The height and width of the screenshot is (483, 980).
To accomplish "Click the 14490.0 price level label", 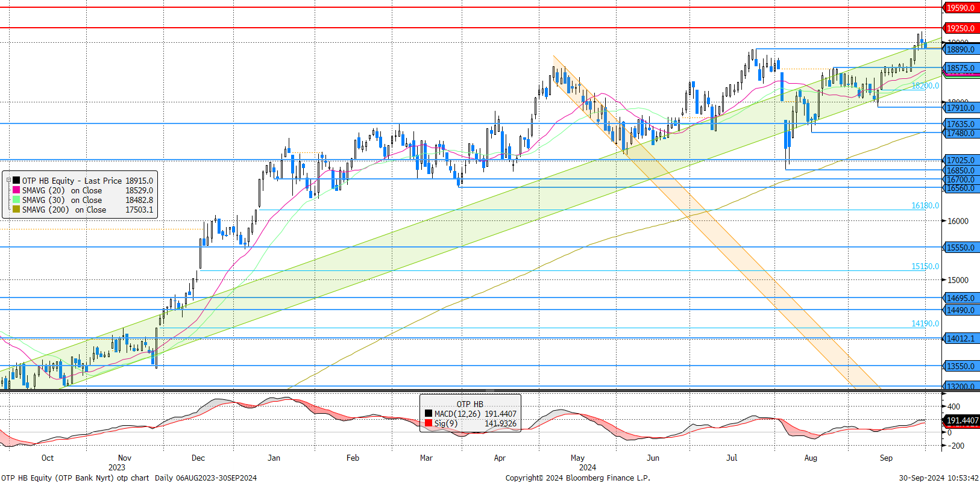I will coord(961,310).
